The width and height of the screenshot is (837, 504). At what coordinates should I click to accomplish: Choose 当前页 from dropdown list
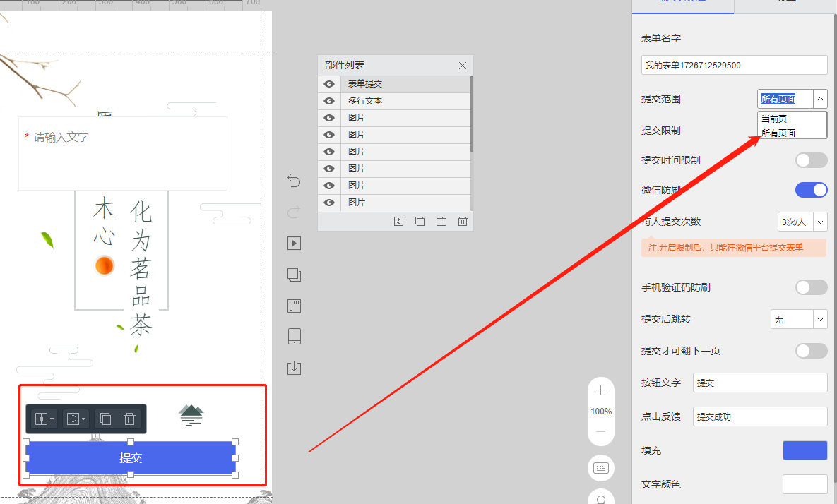click(x=792, y=119)
